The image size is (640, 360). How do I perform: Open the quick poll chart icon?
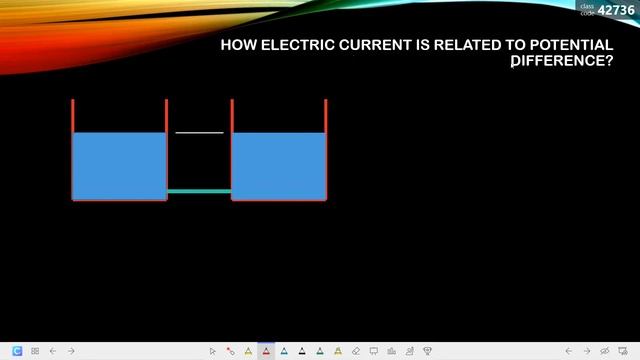click(392, 351)
